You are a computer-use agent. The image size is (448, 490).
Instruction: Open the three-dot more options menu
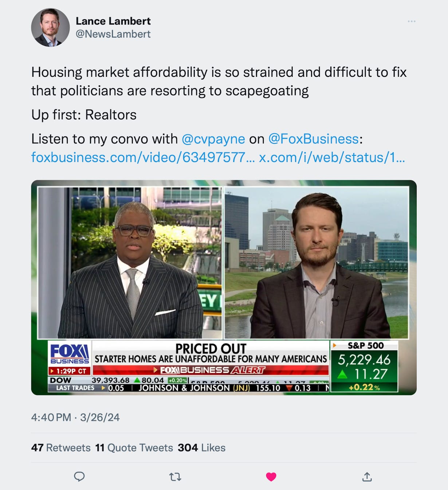tap(412, 21)
